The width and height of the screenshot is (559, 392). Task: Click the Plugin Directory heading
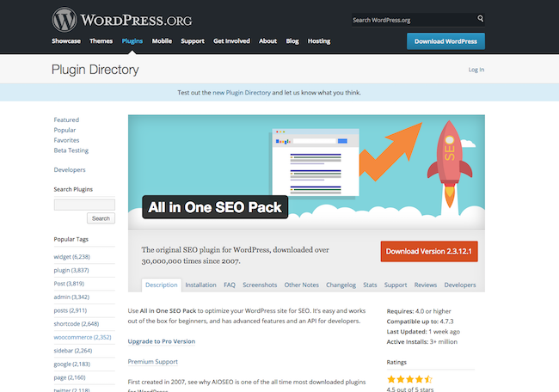[95, 70]
